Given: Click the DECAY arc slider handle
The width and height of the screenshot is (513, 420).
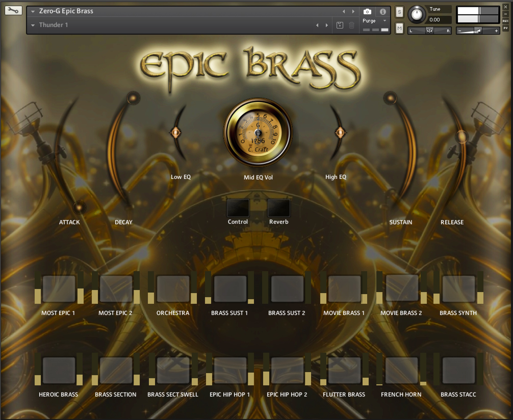Looking at the screenshot, I should click(x=133, y=98).
